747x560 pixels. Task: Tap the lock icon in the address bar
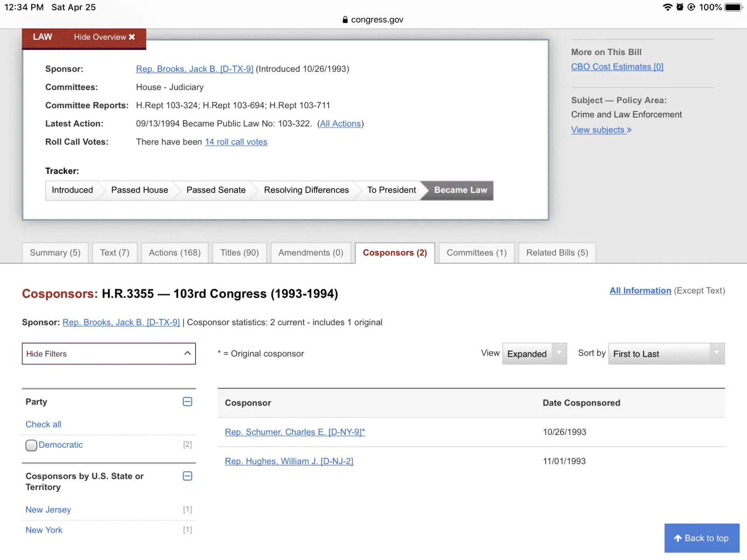coord(345,20)
